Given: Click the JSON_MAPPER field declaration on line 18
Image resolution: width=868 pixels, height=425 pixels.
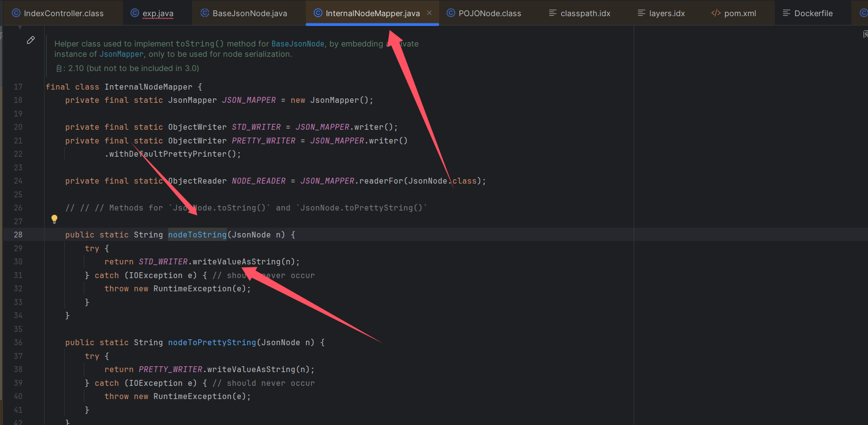Looking at the screenshot, I should pos(249,100).
